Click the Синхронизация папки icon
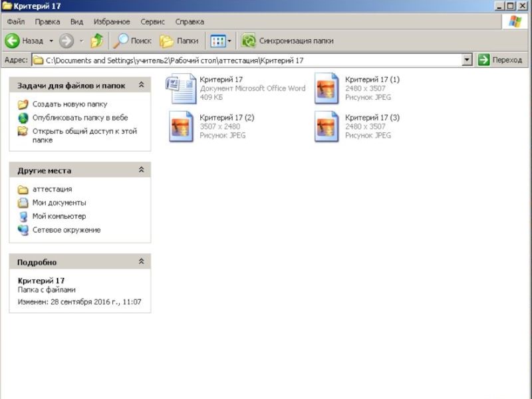 pos(248,41)
